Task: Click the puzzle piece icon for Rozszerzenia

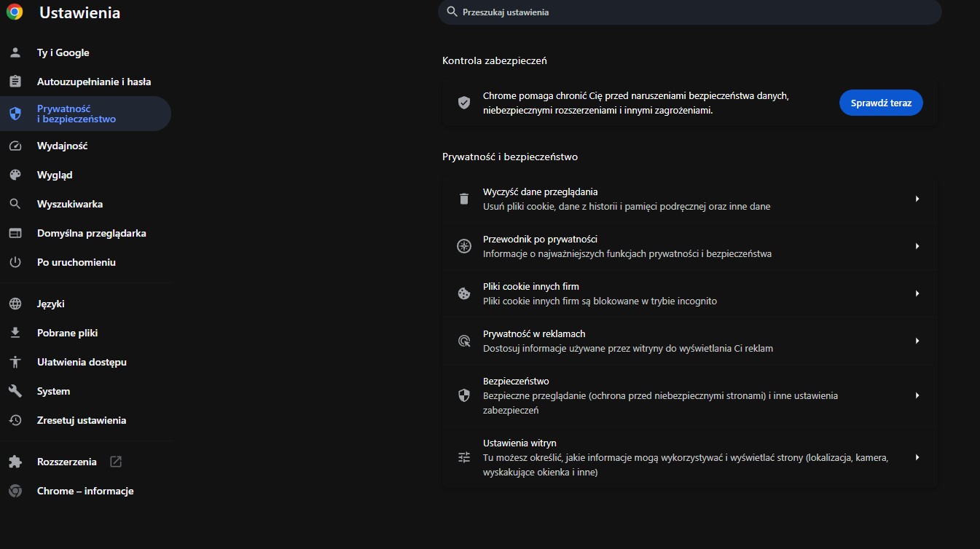Action: pyautogui.click(x=15, y=462)
